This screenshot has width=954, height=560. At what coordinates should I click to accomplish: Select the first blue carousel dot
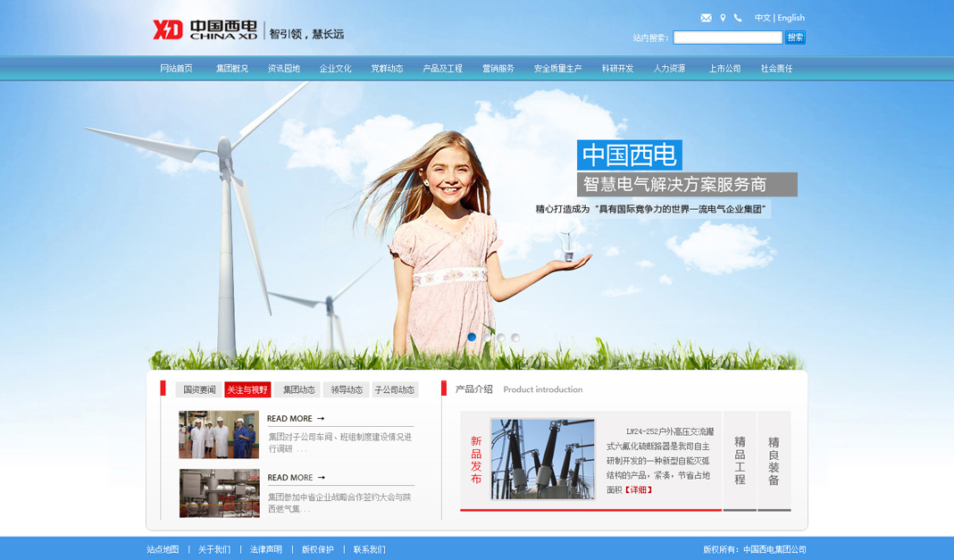click(472, 337)
